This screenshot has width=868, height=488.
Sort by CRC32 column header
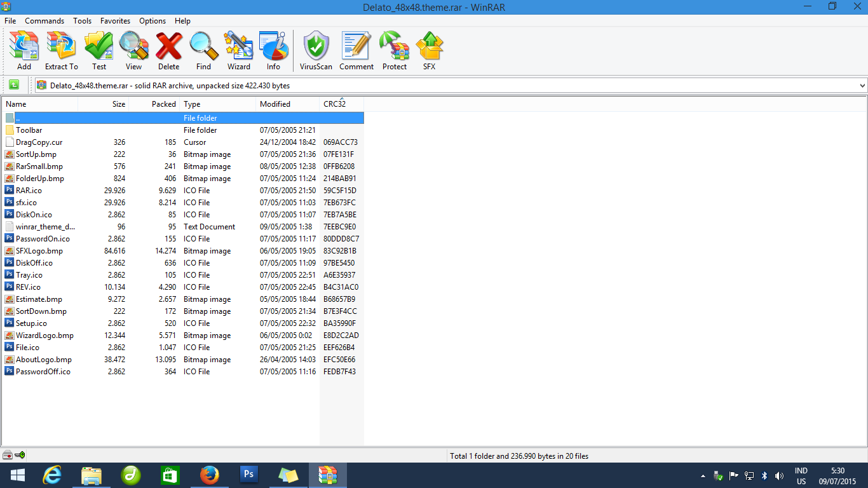click(x=342, y=104)
